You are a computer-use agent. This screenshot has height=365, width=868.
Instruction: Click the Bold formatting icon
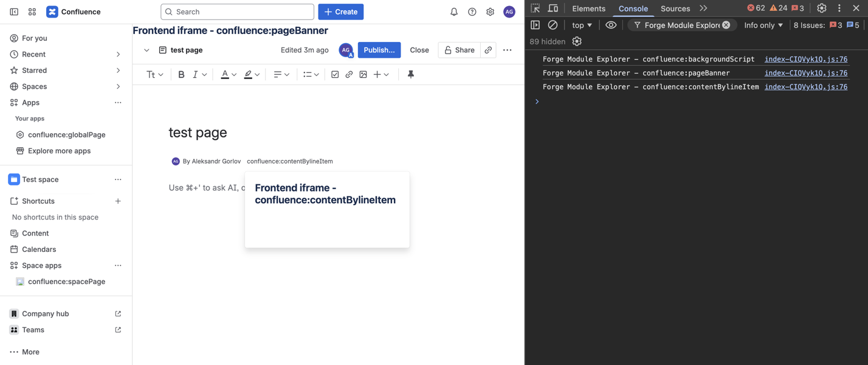pos(181,74)
